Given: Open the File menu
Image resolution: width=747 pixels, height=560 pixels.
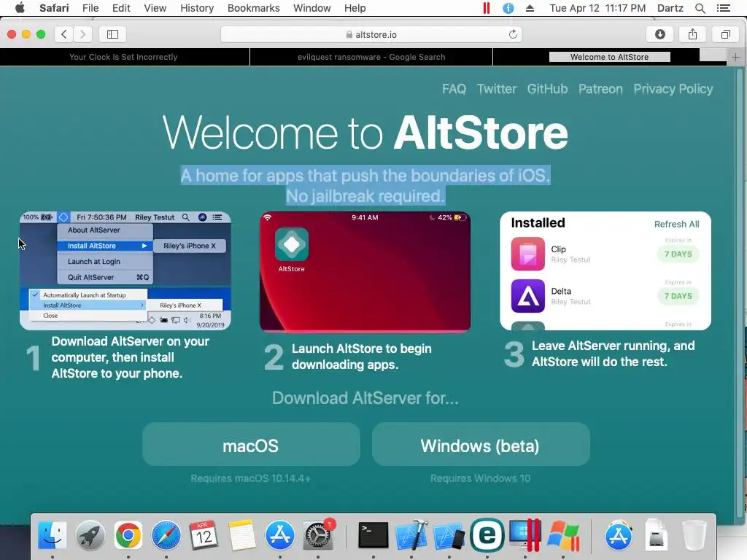Looking at the screenshot, I should tap(90, 8).
